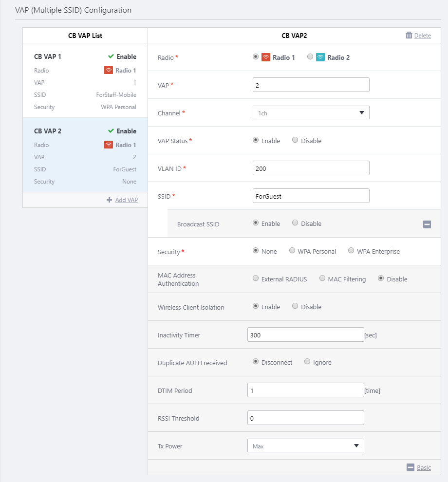Click the VLAN ID input field
448x482 pixels.
coord(311,168)
